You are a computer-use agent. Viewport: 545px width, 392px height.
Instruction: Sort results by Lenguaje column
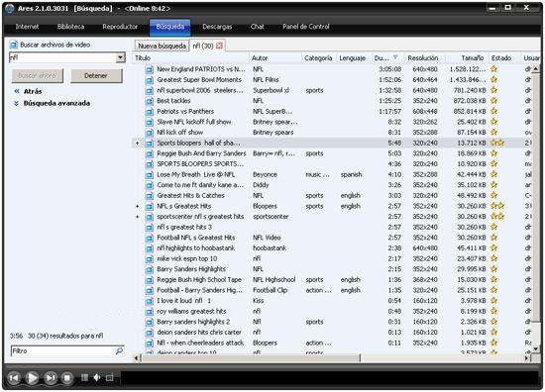click(354, 58)
